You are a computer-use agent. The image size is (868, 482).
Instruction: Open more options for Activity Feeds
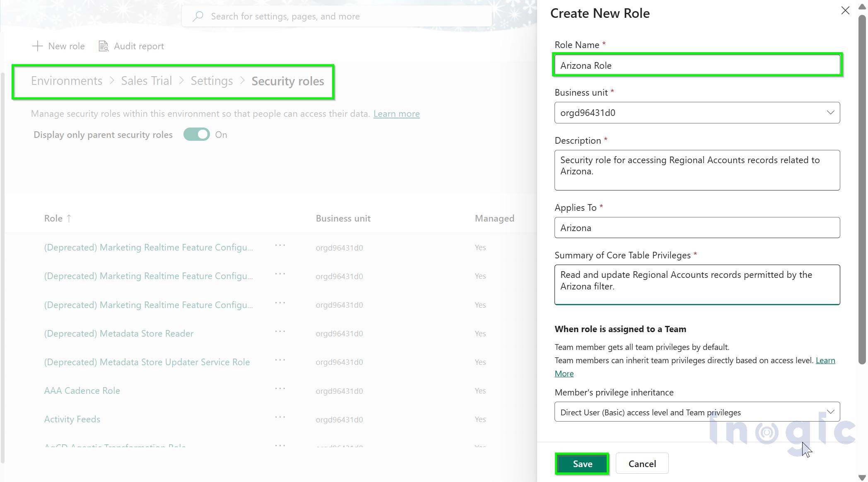[280, 417]
